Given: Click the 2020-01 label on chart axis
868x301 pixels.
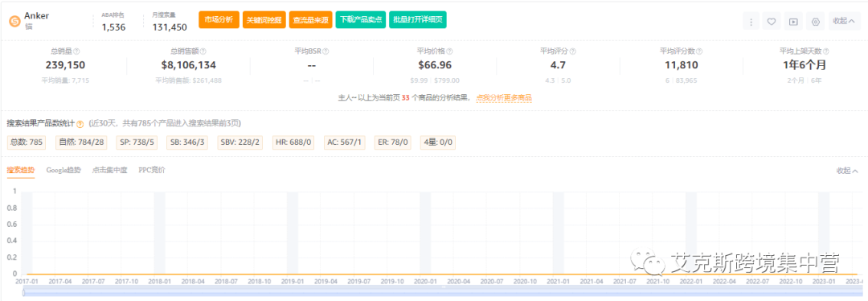Looking at the screenshot, I should click(x=425, y=282).
